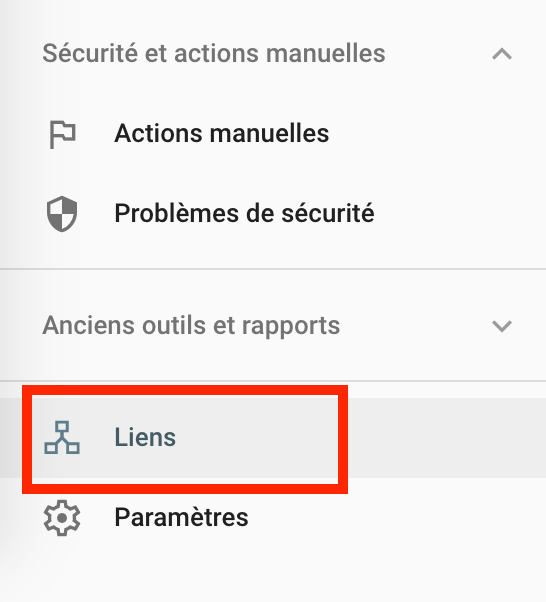Click the flag icon for Actions manuelles
546x602 pixels.
coord(62,134)
